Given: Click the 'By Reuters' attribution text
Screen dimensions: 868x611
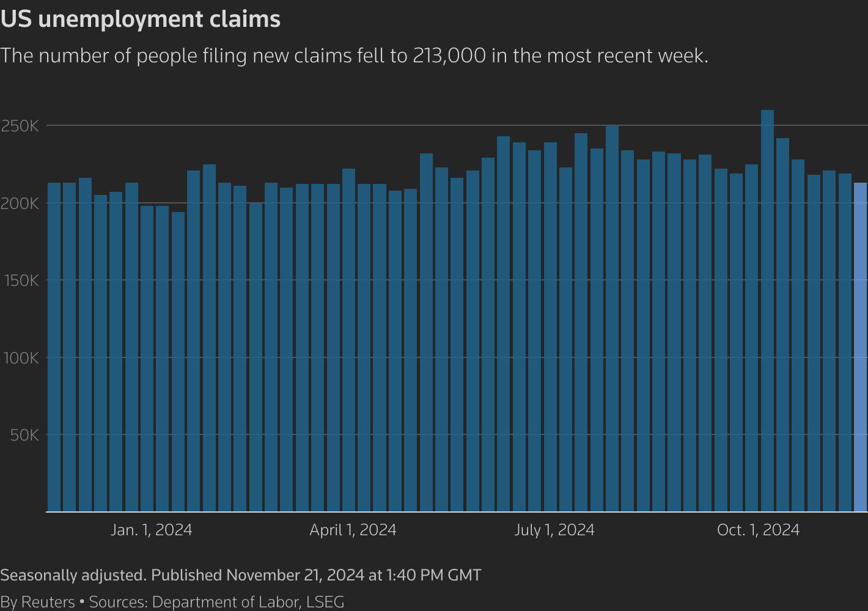Looking at the screenshot, I should click(38, 602).
